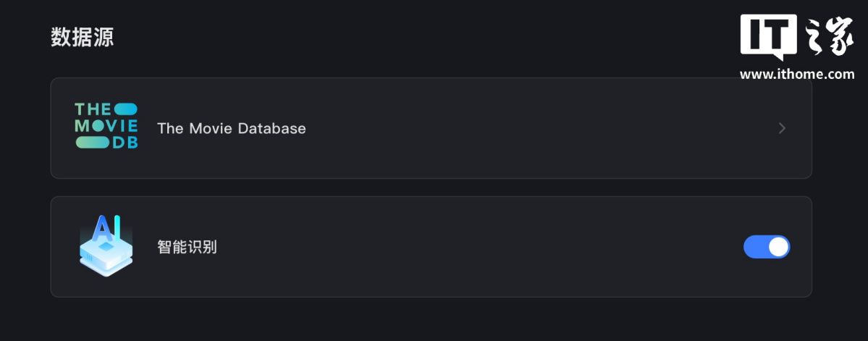Select the 数据源 section heading
Viewport: 868px width, 341px height.
point(82,38)
